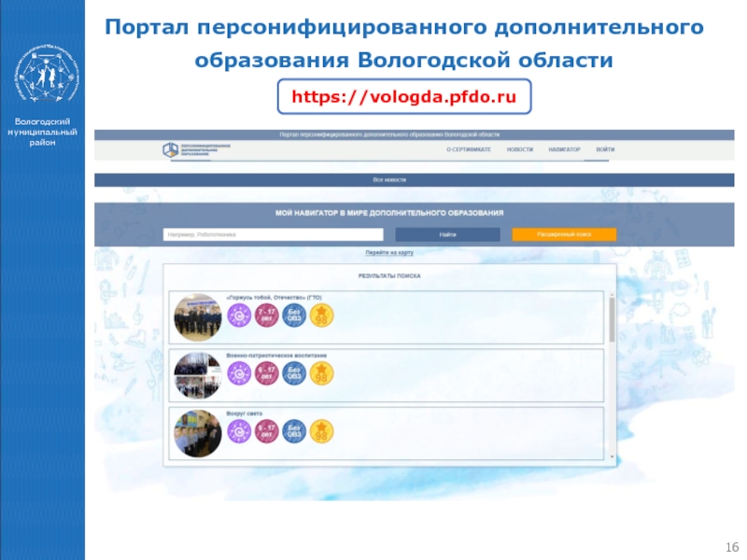
Task: Switch to the НАВИГАТОР section
Action: point(564,149)
